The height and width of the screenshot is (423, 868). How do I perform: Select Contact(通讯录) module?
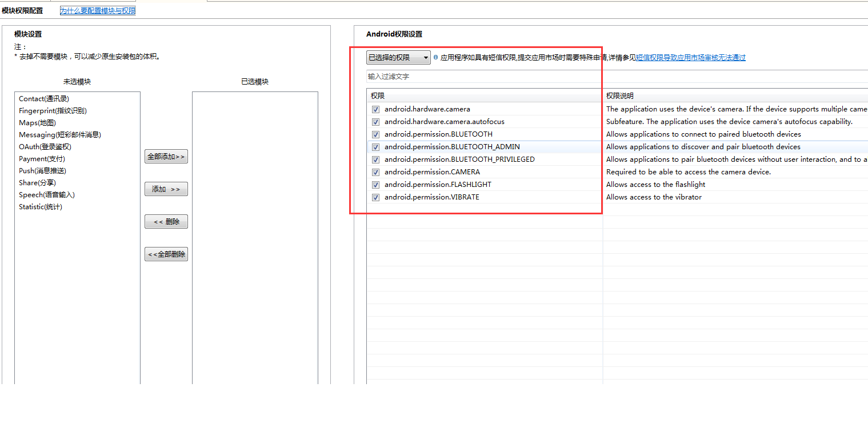point(44,99)
